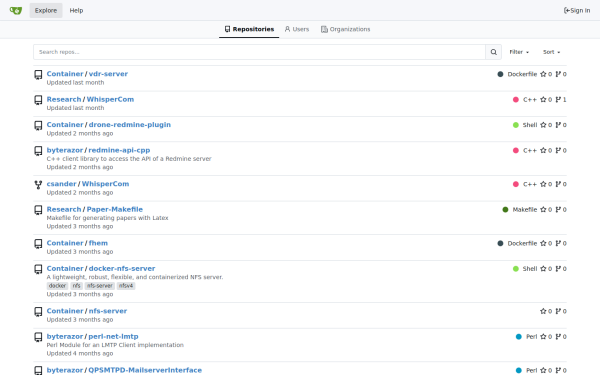Click repository icon beside perl-net-lmtp
This screenshot has width=600, height=375.
pos(38,337)
